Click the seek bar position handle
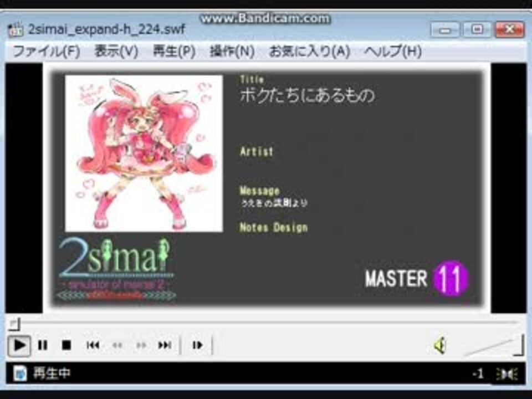Image resolution: width=532 pixels, height=399 pixels. coord(14,324)
